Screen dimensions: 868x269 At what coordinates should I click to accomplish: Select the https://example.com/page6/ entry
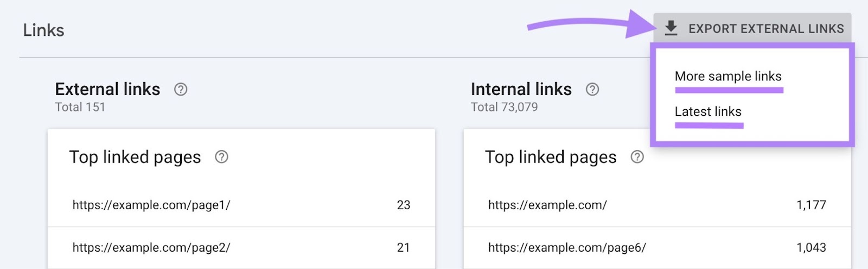pos(567,247)
